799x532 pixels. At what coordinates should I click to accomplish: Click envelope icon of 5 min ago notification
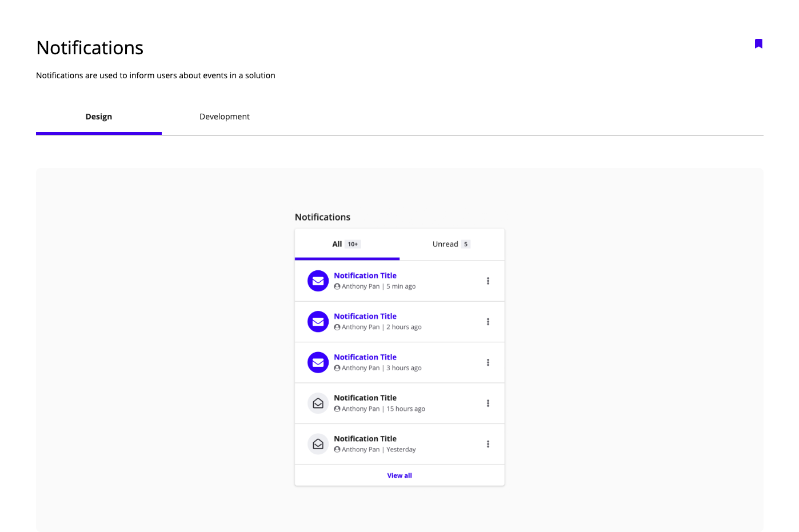tap(318, 281)
